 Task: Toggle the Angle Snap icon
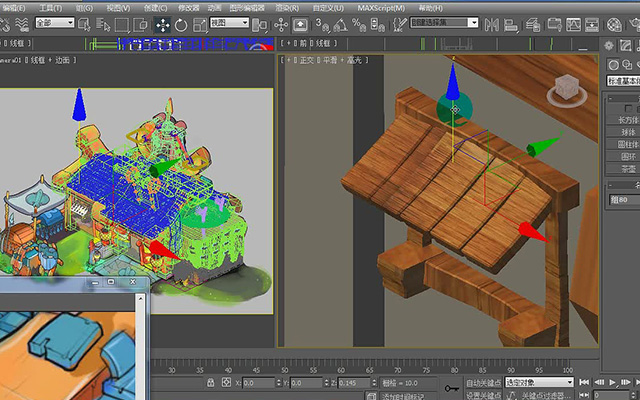click(x=340, y=25)
